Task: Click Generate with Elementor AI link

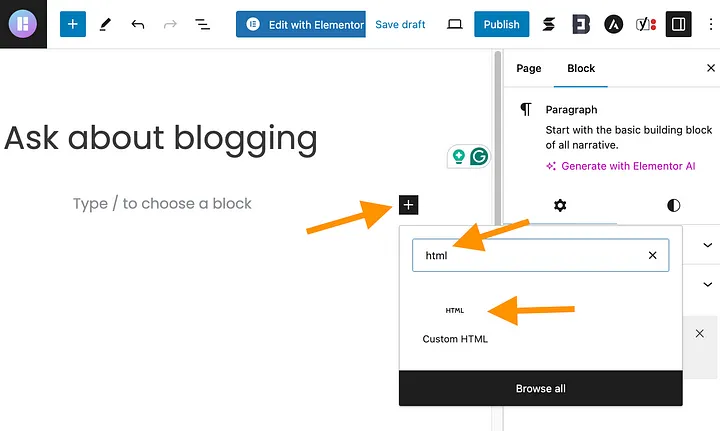Action: click(627, 166)
